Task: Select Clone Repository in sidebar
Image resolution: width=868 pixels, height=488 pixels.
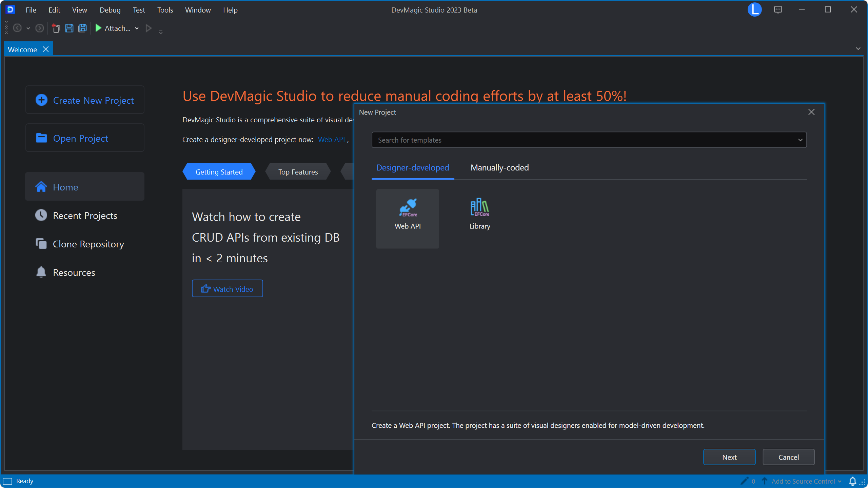Action: tap(85, 244)
